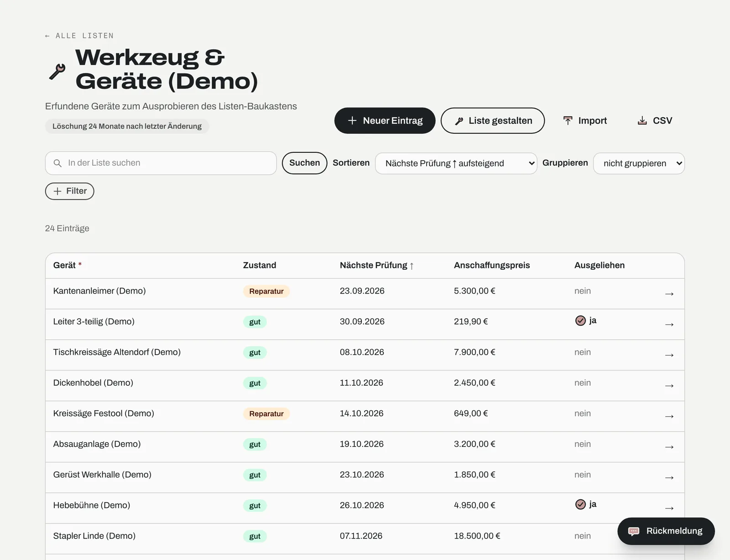
Task: Select the Stapler Linde (Demo) entry name
Action: 94,536
